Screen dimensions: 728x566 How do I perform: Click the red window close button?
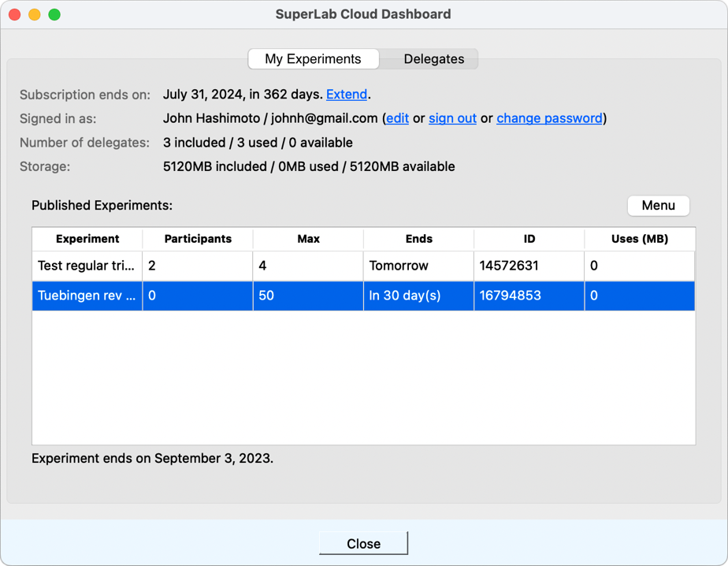(14, 14)
